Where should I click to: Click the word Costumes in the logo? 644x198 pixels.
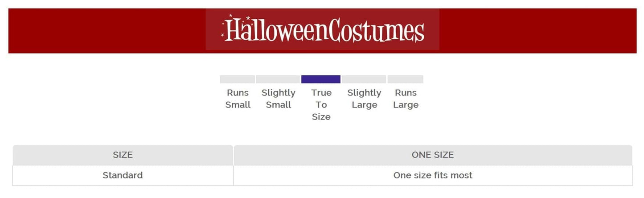tap(378, 31)
